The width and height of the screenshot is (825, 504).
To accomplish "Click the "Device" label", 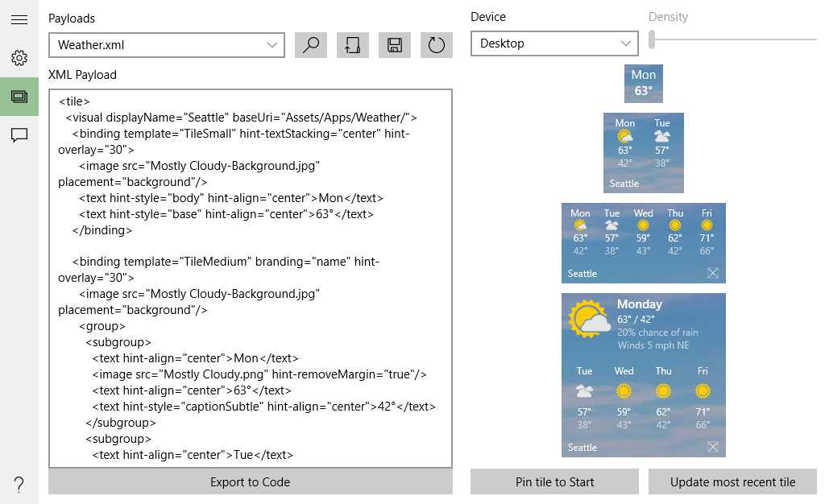I will [488, 17].
